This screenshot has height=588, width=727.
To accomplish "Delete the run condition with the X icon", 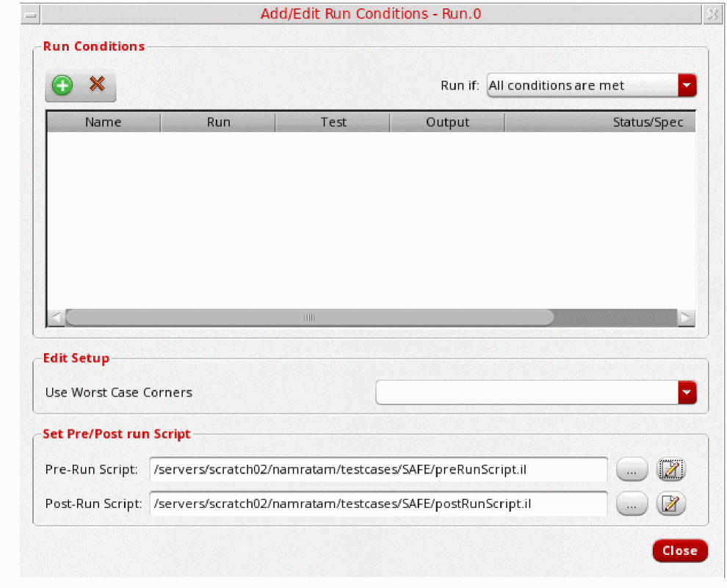I will [97, 84].
